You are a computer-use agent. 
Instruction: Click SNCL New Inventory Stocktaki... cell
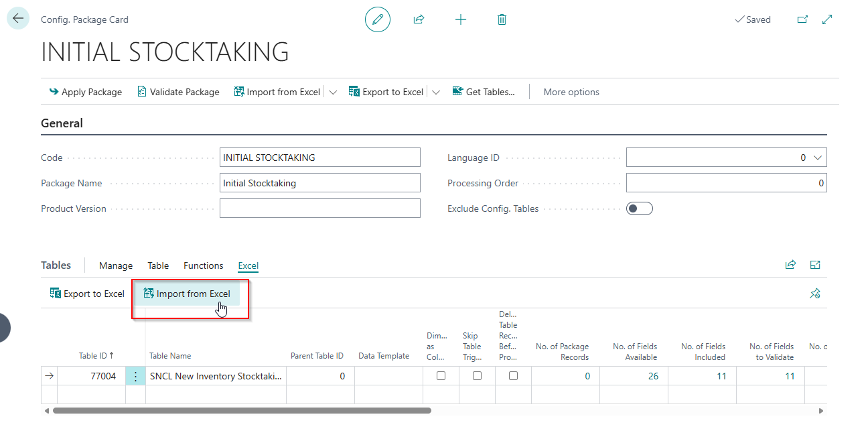(x=216, y=376)
